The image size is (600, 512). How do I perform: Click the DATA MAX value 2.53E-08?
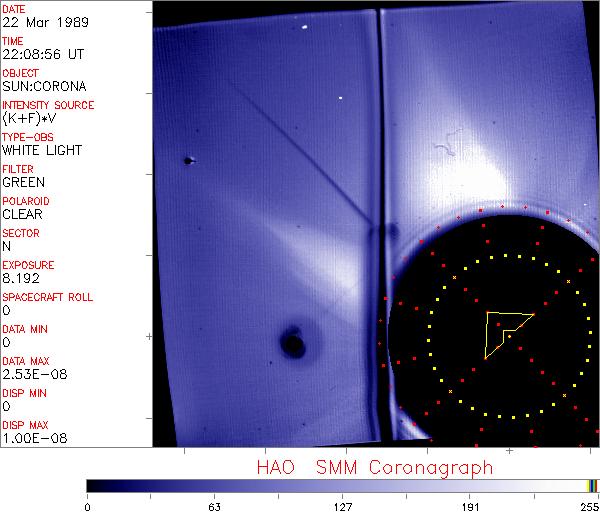pos(31,374)
